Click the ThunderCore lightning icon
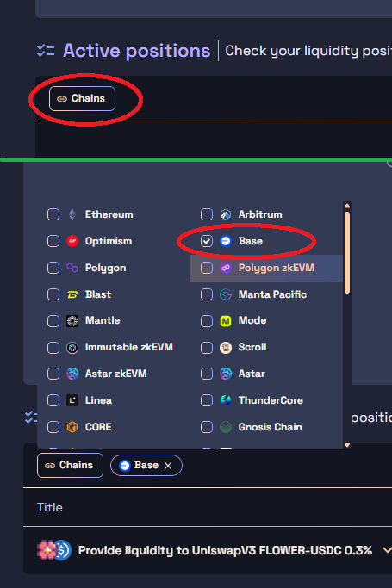392x588 pixels. pyautogui.click(x=226, y=400)
